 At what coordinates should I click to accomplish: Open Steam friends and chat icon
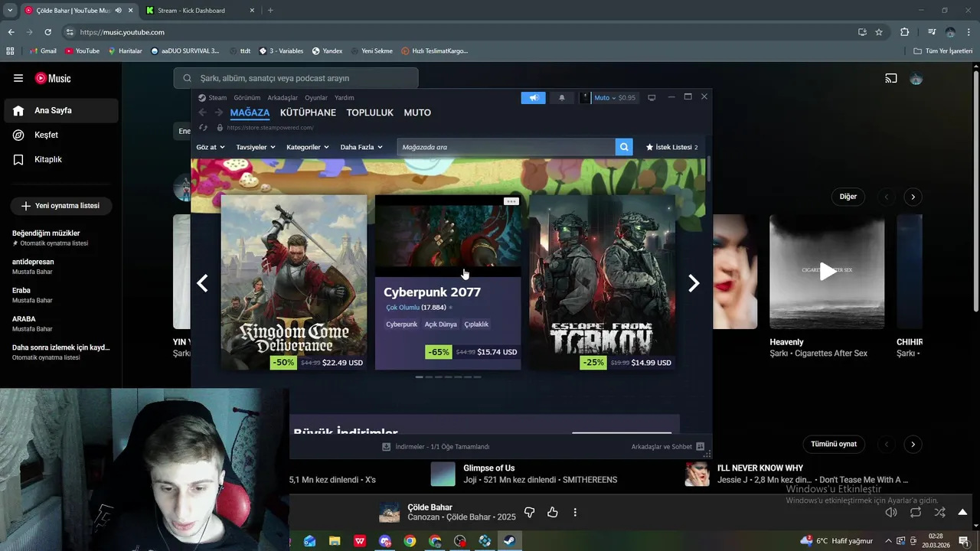tap(700, 447)
